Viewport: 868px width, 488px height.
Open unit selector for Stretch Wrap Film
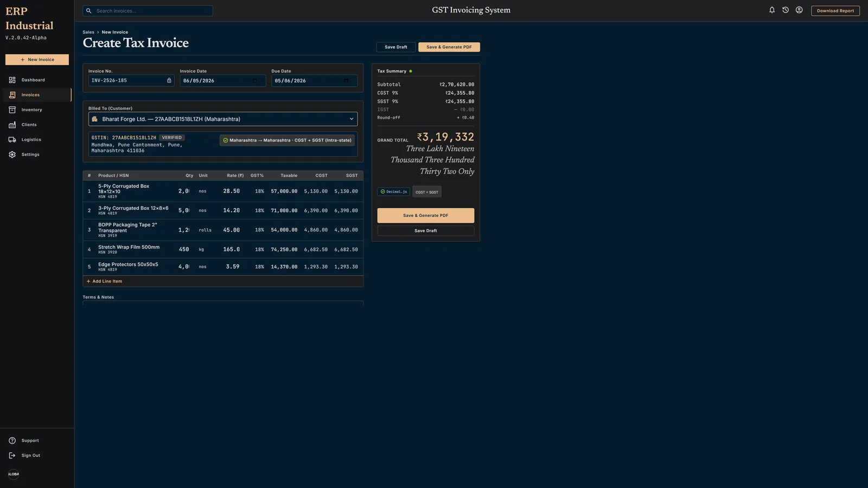[202, 250]
